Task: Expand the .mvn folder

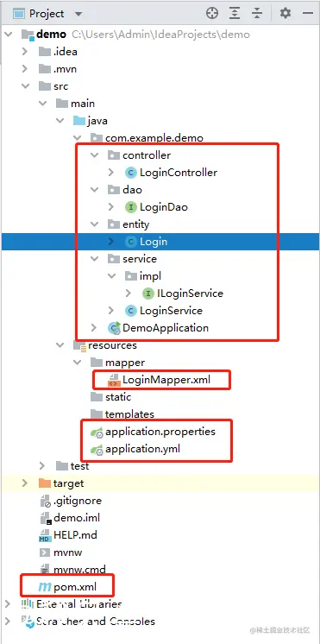Action: (25, 69)
